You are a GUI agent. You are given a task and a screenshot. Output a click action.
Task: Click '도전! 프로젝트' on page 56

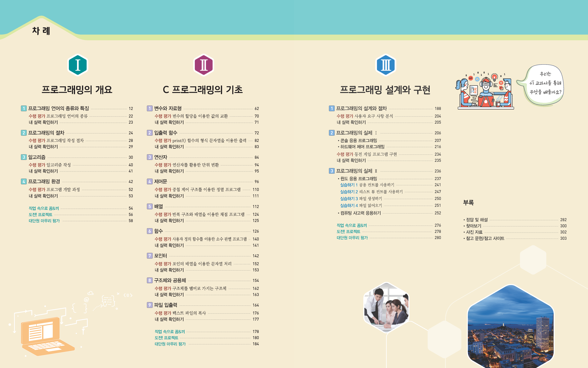(40, 214)
